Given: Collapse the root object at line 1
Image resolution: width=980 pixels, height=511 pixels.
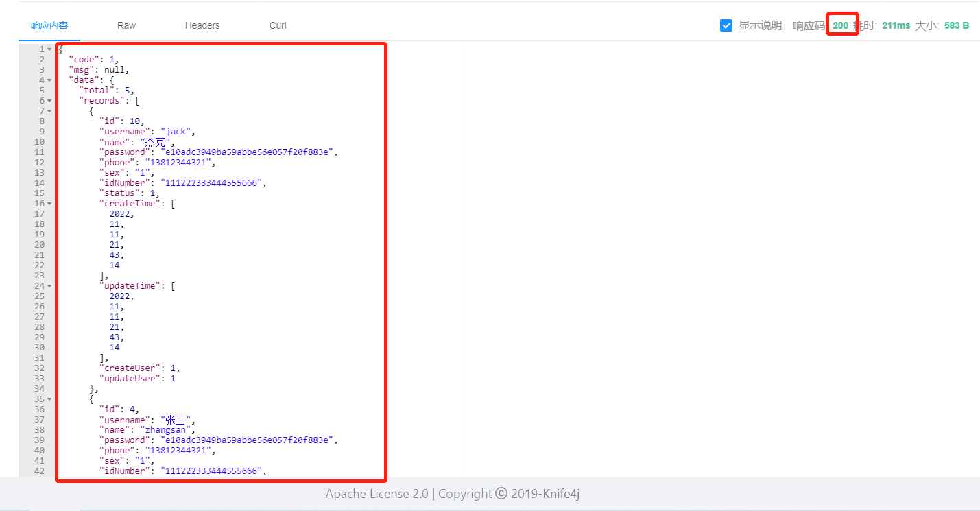Looking at the screenshot, I should (x=49, y=49).
